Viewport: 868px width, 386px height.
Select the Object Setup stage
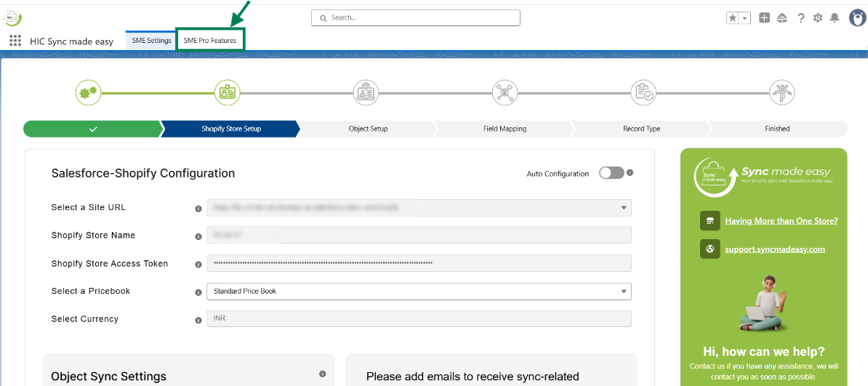368,129
